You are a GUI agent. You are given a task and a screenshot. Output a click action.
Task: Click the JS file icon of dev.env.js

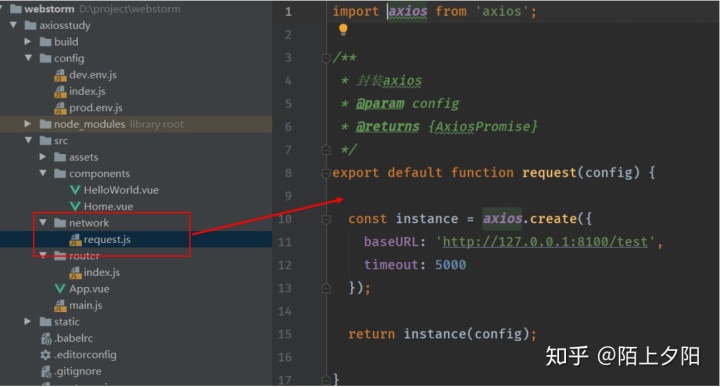pos(60,75)
